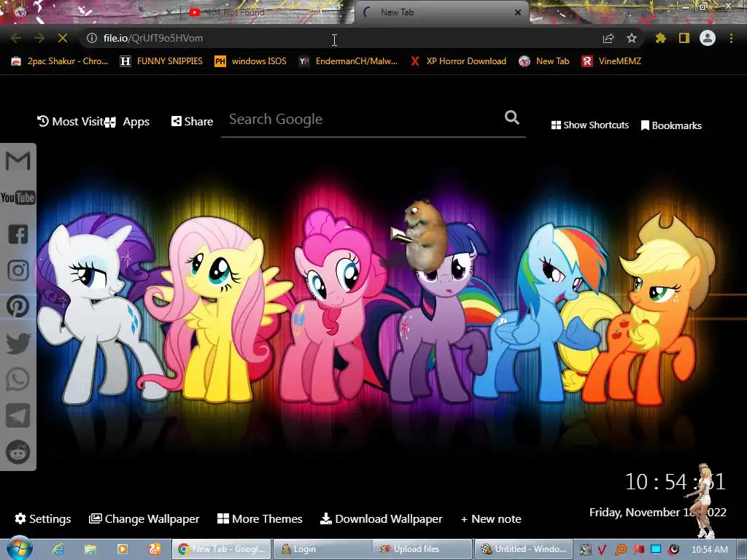
Task: Open the Extensions puzzle icon
Action: tap(660, 38)
